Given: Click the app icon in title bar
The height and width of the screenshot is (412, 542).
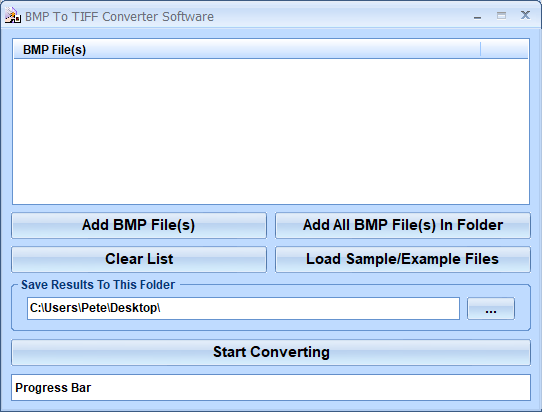Looking at the screenshot, I should click(12, 16).
